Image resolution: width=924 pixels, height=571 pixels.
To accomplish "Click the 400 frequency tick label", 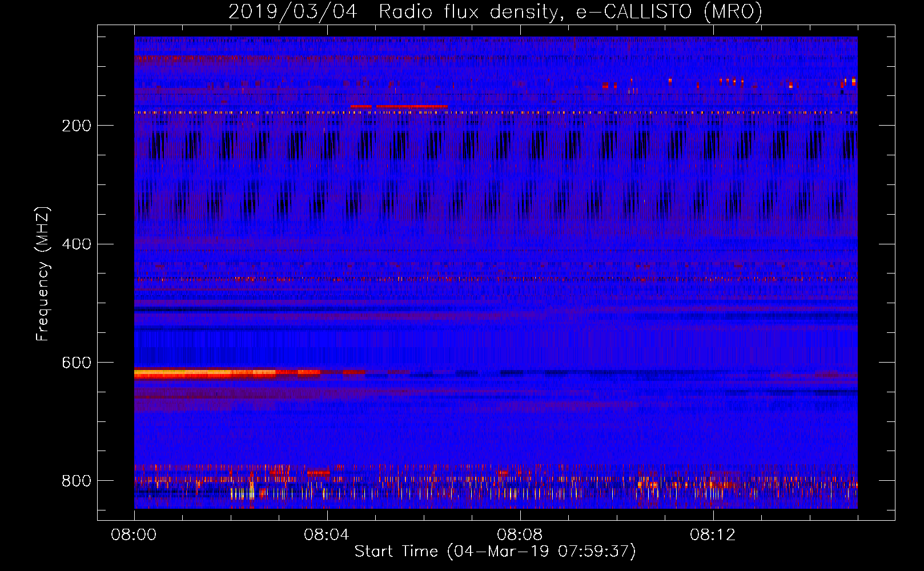I will pos(77,244).
